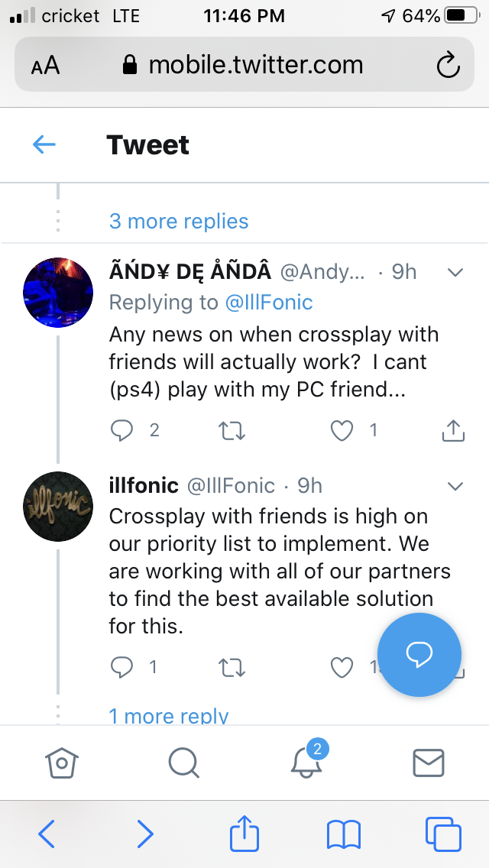Reload the page in Safari address bar
This screenshot has width=489, height=868.
point(448,66)
